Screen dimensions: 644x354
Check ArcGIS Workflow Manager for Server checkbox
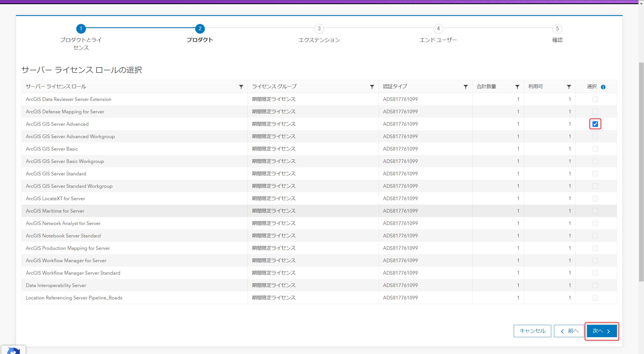tap(595, 261)
